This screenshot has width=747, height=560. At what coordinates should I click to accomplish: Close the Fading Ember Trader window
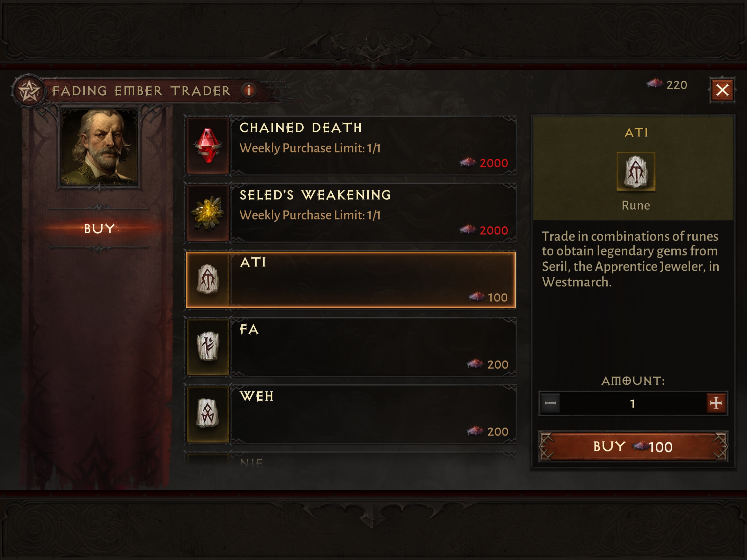722,90
